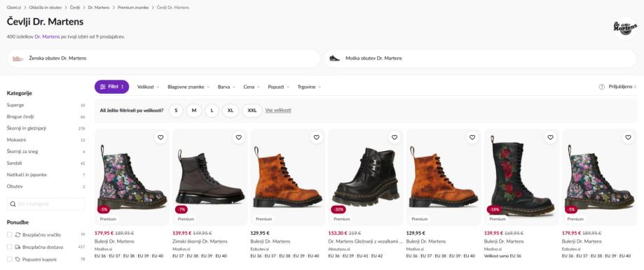This screenshot has width=644, height=270.
Task: Click the category search input field
Action: pos(46,204)
